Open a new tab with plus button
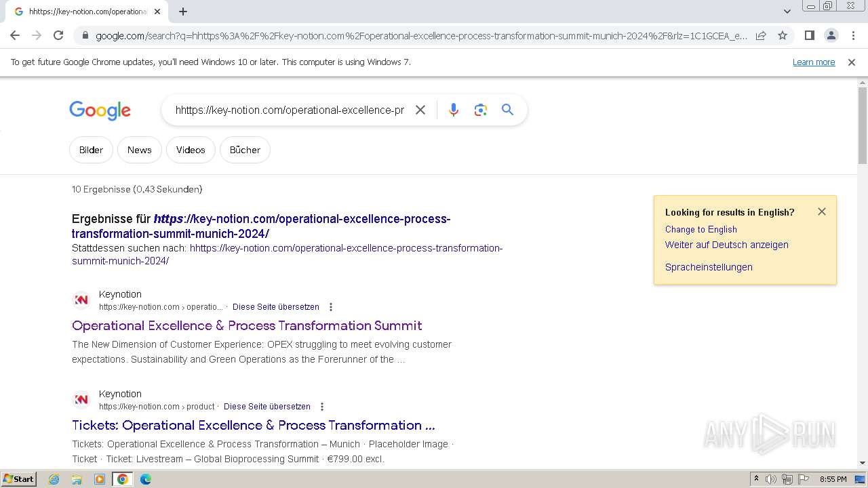Viewport: 868px width, 488px height. click(x=183, y=12)
